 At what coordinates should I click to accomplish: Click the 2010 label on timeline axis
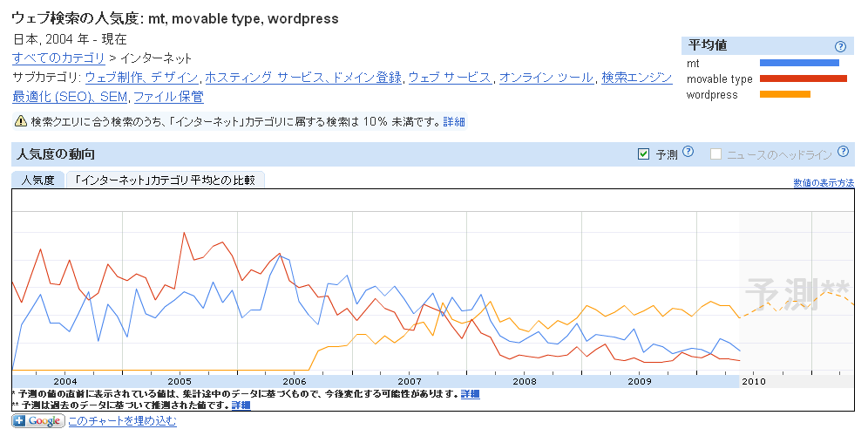pyautogui.click(x=754, y=381)
